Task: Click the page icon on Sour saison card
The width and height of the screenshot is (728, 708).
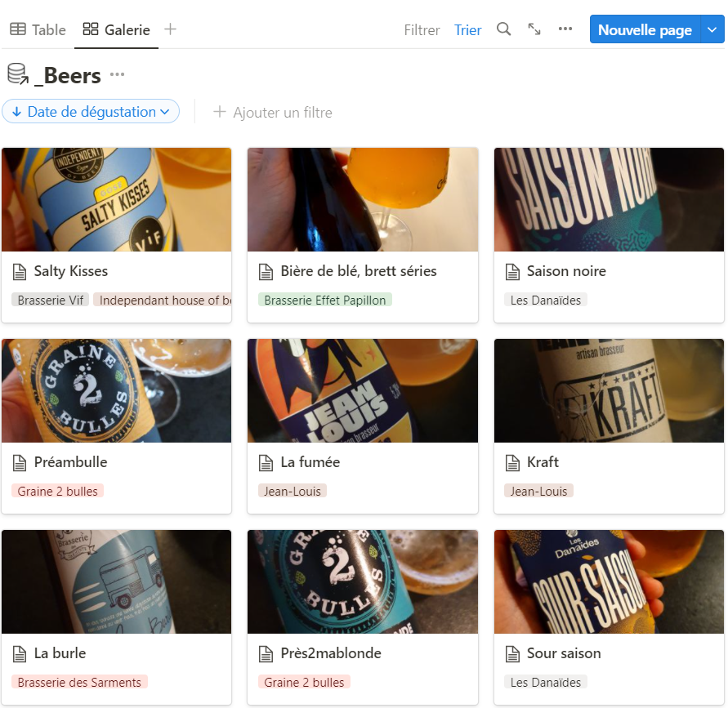Action: 511,652
